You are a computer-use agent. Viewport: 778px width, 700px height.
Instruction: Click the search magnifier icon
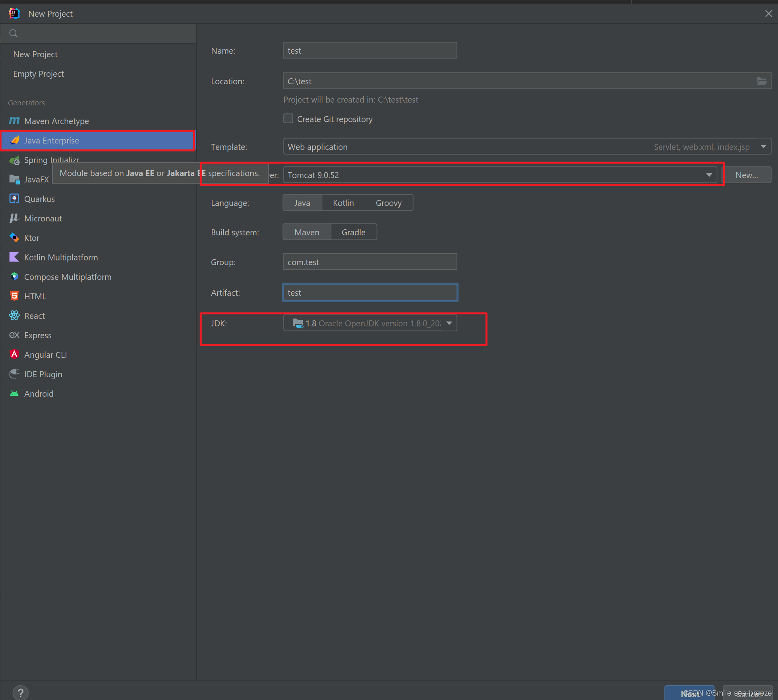pyautogui.click(x=14, y=33)
